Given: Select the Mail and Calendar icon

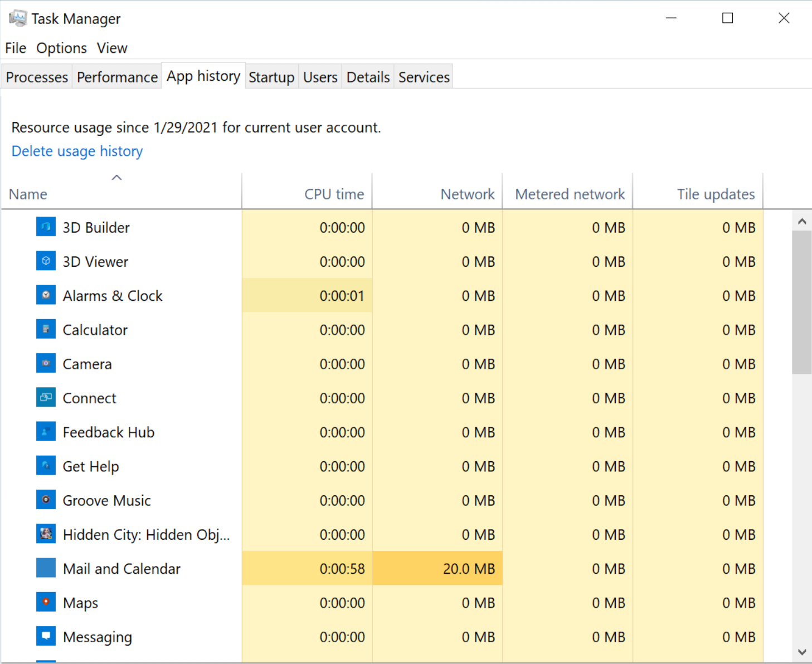Looking at the screenshot, I should [46, 568].
